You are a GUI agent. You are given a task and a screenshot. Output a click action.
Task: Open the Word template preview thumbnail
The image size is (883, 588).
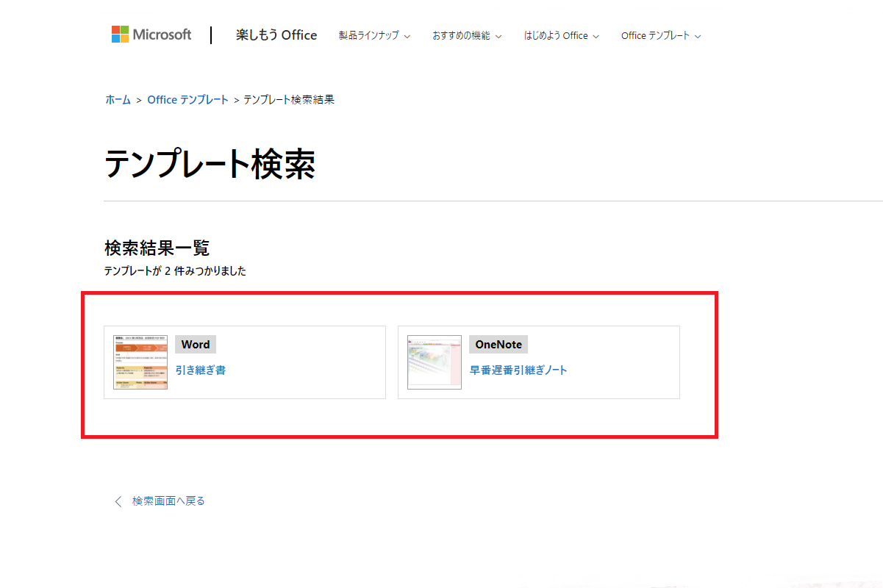pyautogui.click(x=140, y=362)
